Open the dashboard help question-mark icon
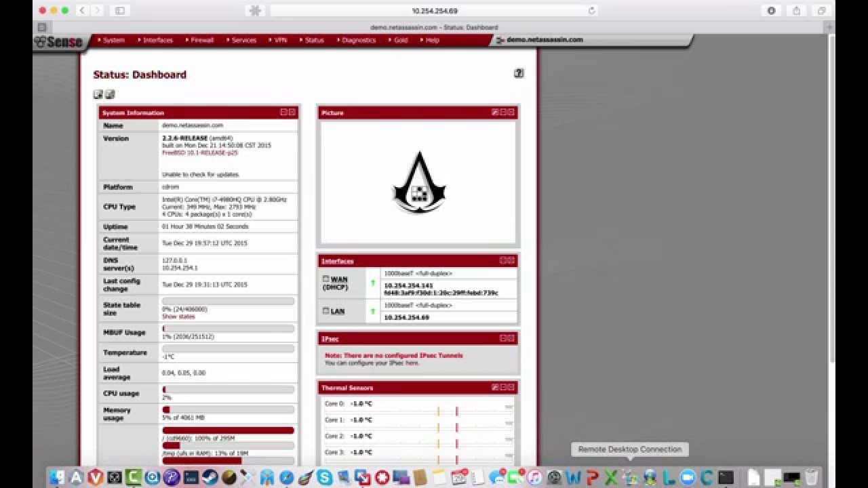This screenshot has width=868, height=488. click(x=519, y=73)
